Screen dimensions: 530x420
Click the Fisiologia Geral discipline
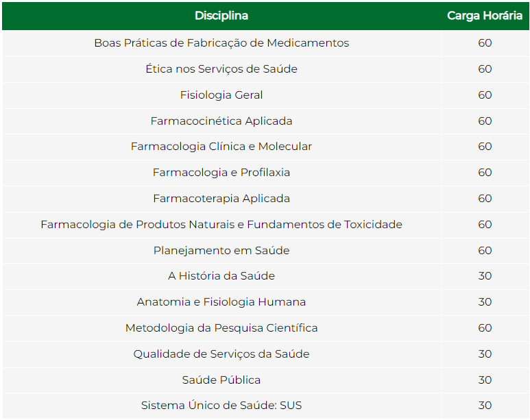coord(221,95)
